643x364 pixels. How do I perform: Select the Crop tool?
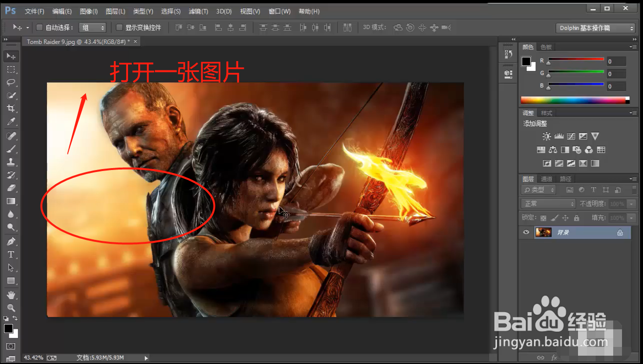pos(11,108)
